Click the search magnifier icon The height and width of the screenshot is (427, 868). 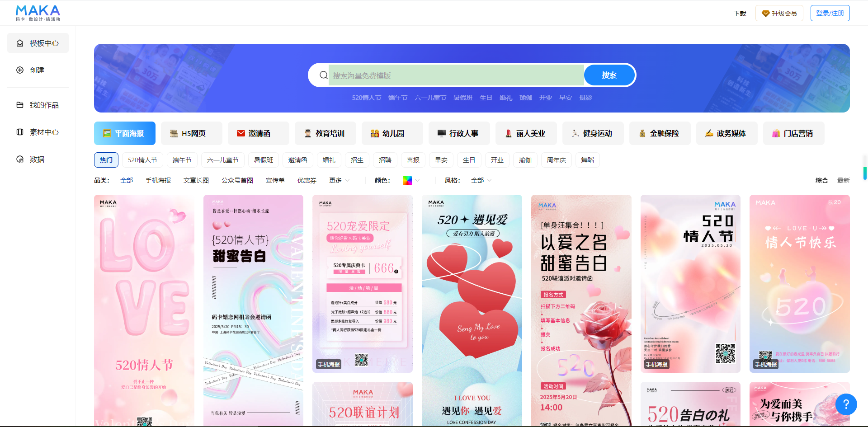pyautogui.click(x=324, y=75)
